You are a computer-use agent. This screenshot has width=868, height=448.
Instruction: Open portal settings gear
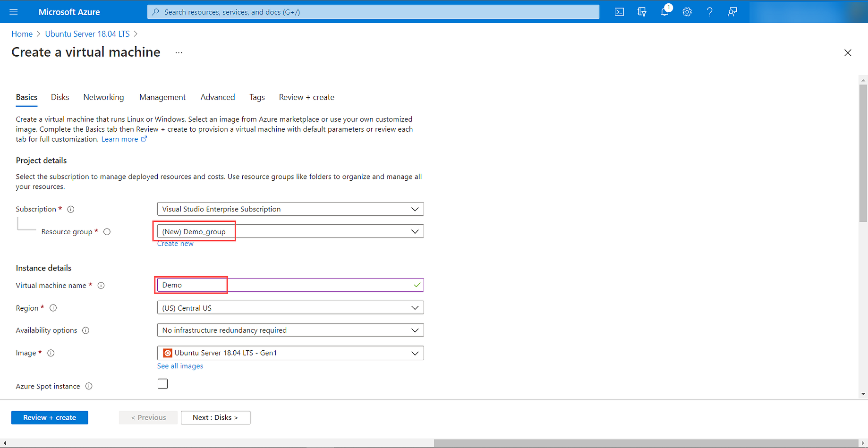tap(687, 12)
